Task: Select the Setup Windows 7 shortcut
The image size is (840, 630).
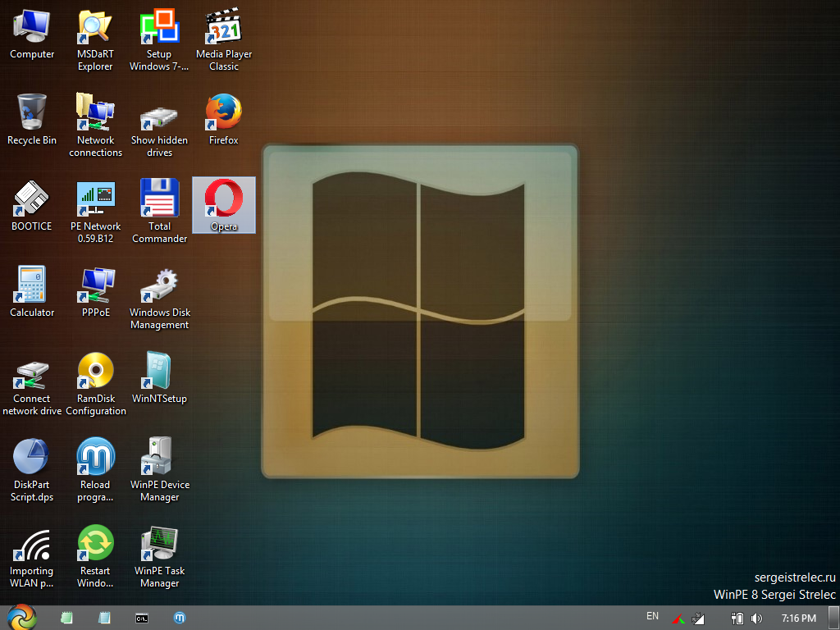Action: point(159,41)
